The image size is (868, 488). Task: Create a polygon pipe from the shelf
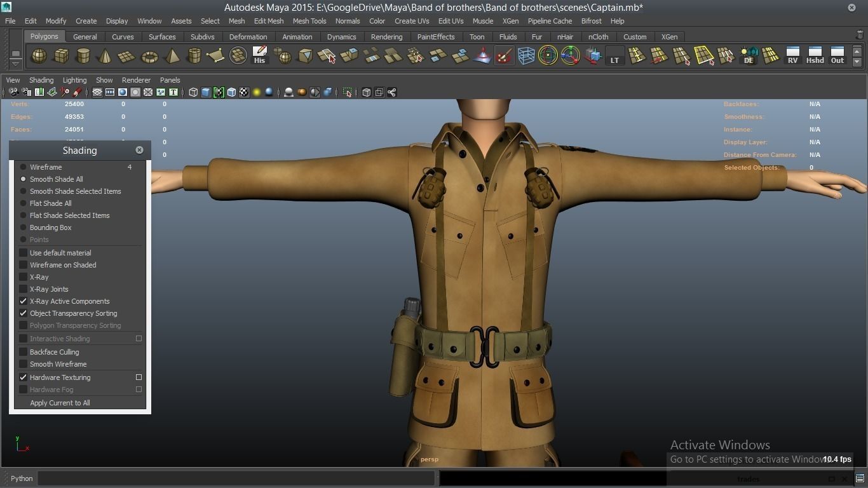coord(194,56)
